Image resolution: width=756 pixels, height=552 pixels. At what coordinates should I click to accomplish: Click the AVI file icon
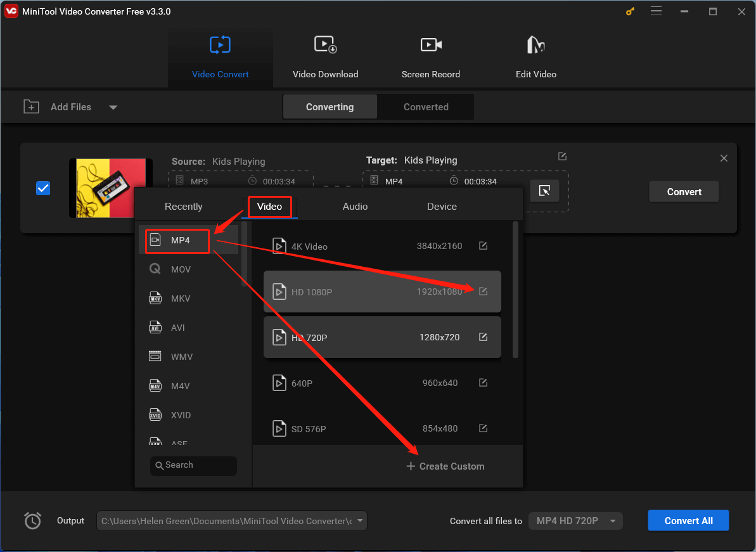155,327
